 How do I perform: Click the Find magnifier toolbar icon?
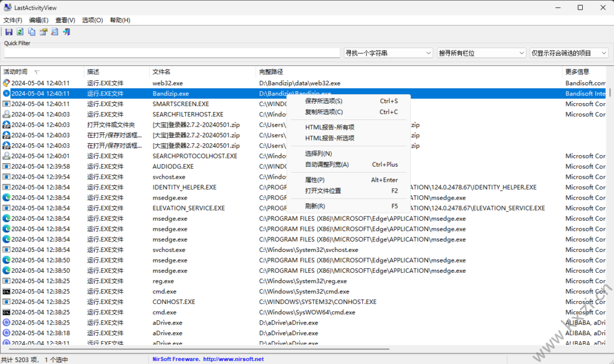55,32
